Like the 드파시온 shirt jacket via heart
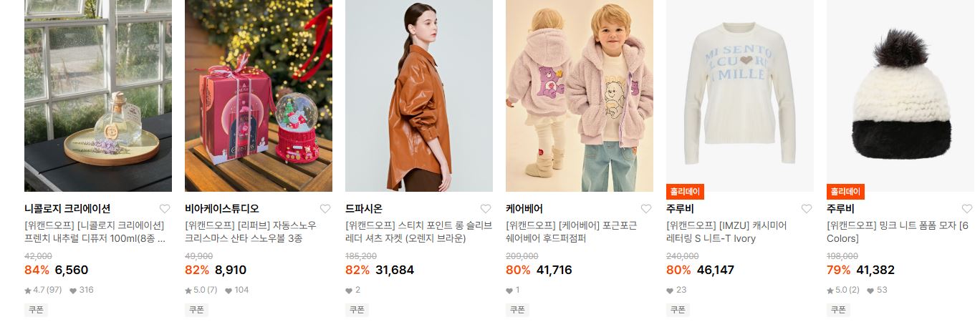This screenshot has width=980, height=327. pyautogui.click(x=486, y=209)
